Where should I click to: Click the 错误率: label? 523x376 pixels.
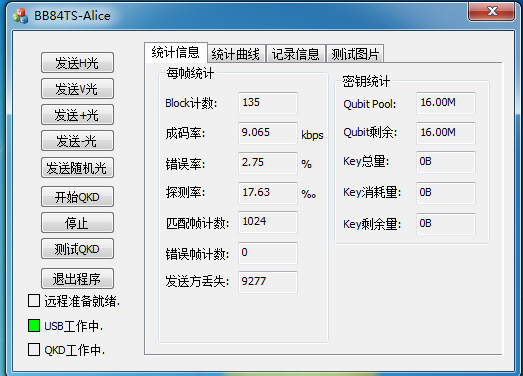pyautogui.click(x=185, y=164)
